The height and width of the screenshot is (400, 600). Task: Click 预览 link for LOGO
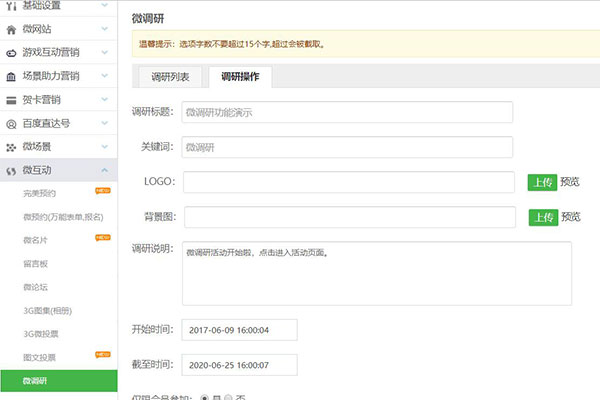pyautogui.click(x=570, y=182)
